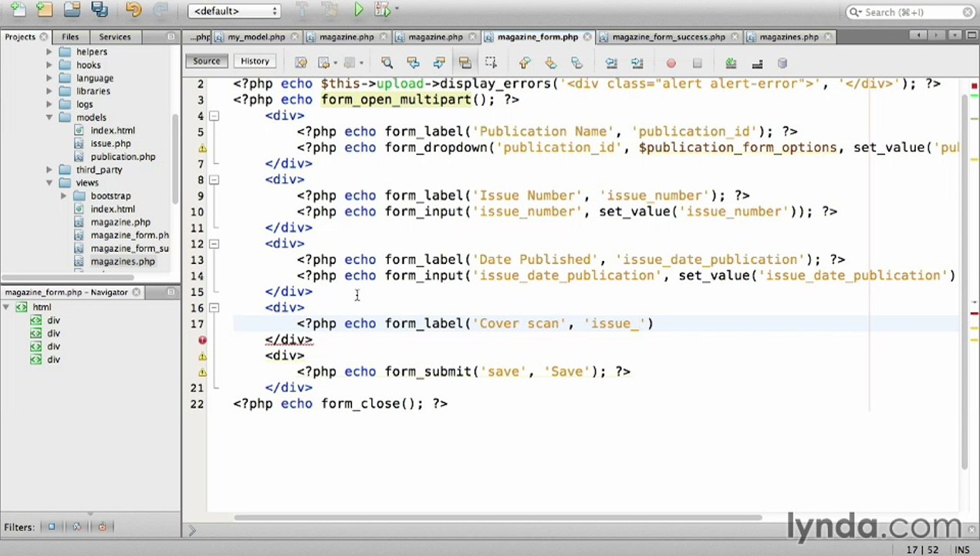Open publication.php in project tree
The height and width of the screenshot is (556, 980).
pyautogui.click(x=123, y=157)
